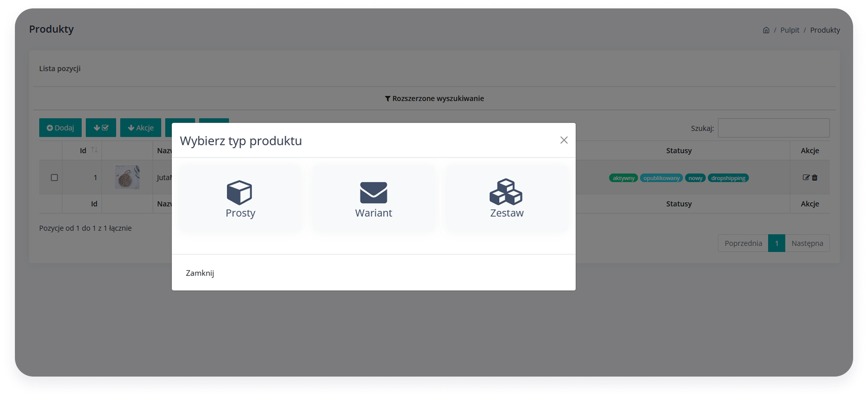Click the Dodaj add button
Screen dimensions: 868x398
61,128
